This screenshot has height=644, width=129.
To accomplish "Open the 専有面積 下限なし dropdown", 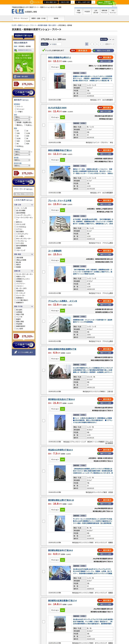I will 22,152.
